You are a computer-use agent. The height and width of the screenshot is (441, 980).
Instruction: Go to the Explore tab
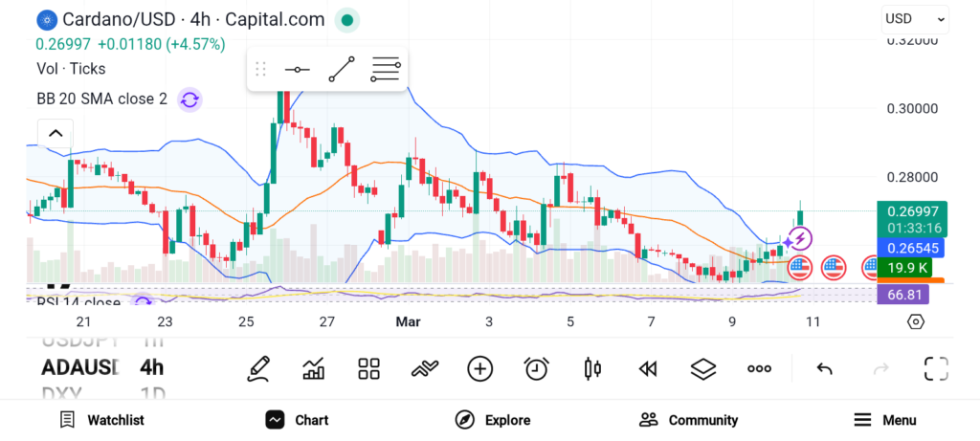(493, 420)
